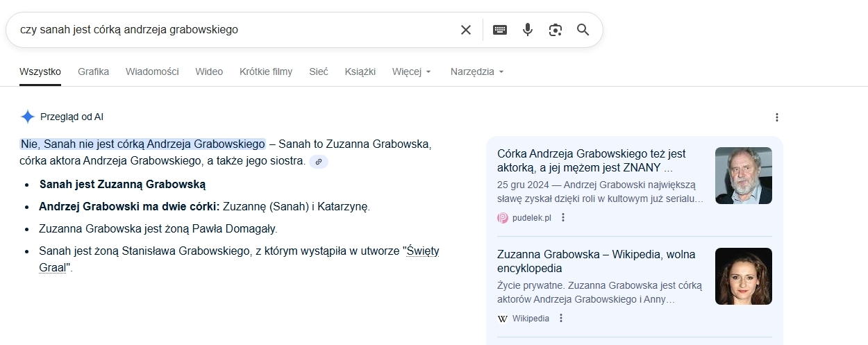This screenshot has width=868, height=345.
Task: Open three-dot menu next to pudelek.pl
Action: click(x=563, y=218)
